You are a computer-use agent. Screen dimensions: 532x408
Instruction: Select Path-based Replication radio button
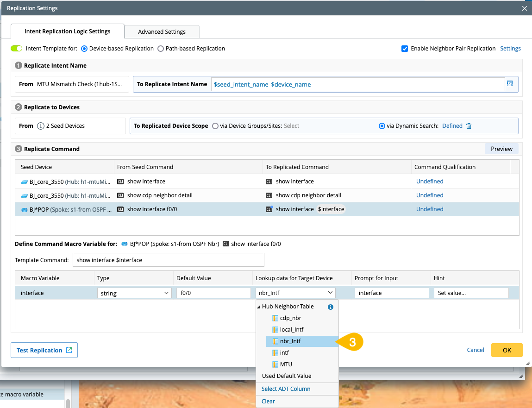click(161, 49)
